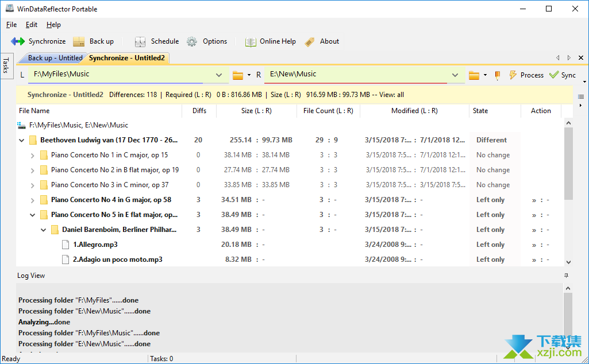The height and width of the screenshot is (364, 589).
Task: Open the Help menu
Action: click(53, 25)
